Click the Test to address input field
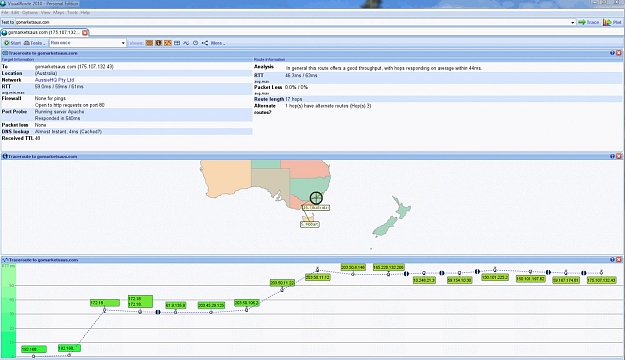 293,22
